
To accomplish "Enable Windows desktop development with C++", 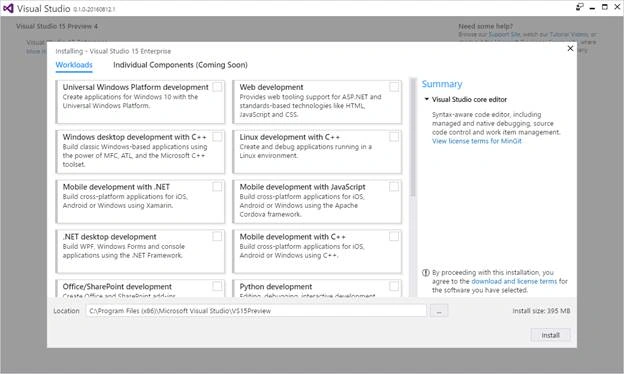I will (x=217, y=137).
